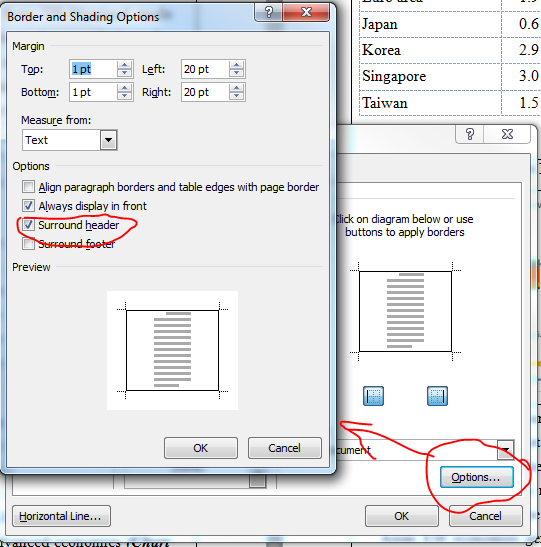The height and width of the screenshot is (547, 541).
Task: Increase Right margin with up arrow
Action: (236, 88)
